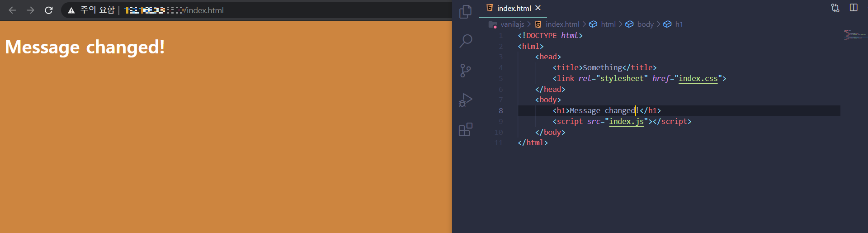The image size is (868, 233).
Task: Click the script src attribute
Action: click(x=594, y=121)
